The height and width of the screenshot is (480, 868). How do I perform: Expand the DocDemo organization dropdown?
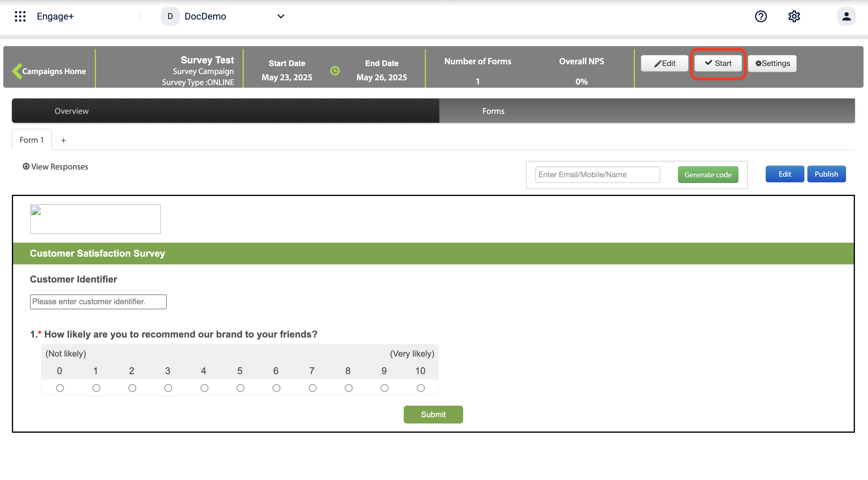point(280,16)
